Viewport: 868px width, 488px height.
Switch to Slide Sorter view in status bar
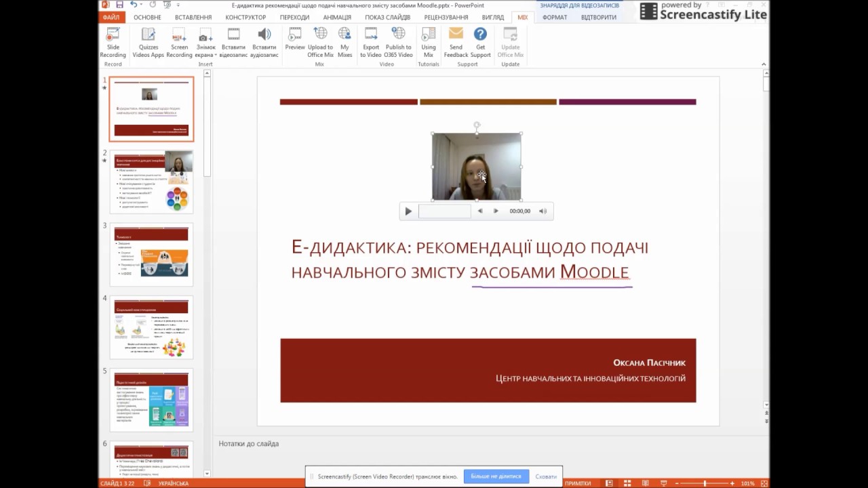tap(628, 483)
